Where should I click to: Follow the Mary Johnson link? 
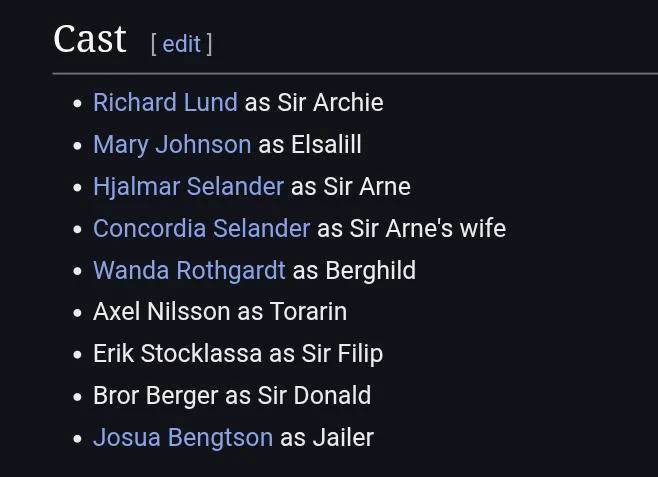click(172, 144)
